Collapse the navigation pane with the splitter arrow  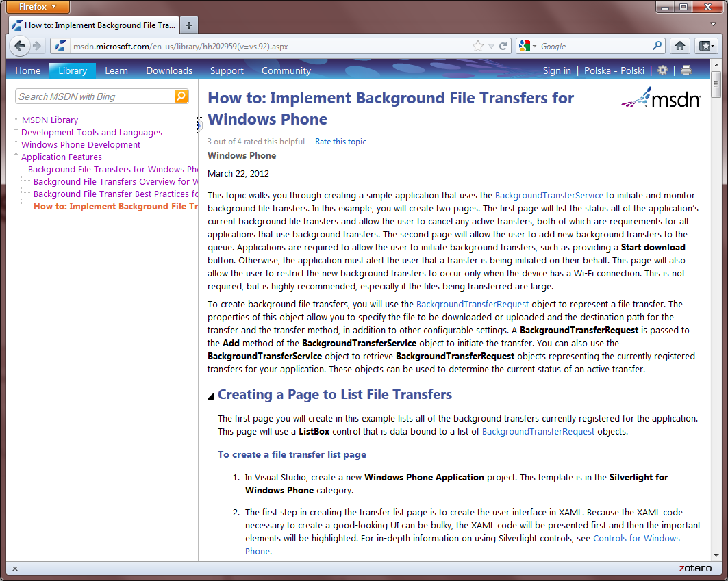(x=200, y=125)
